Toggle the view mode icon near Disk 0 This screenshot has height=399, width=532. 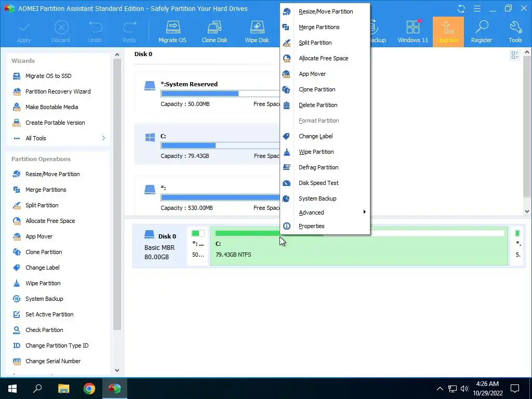pos(515,55)
